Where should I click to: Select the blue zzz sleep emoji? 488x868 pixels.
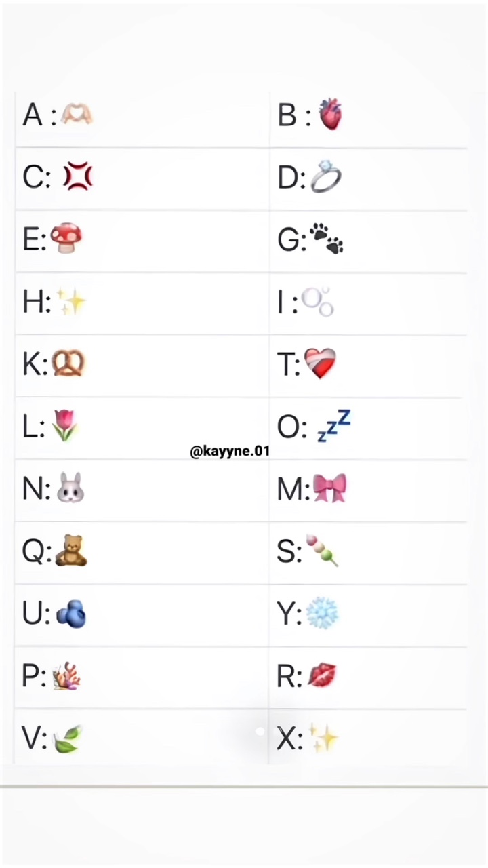(334, 425)
